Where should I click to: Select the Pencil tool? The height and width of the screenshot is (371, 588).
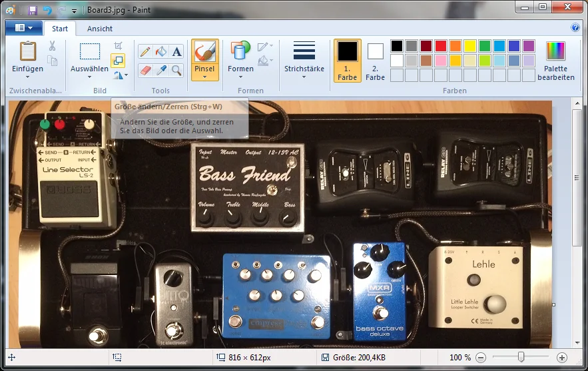(145, 52)
